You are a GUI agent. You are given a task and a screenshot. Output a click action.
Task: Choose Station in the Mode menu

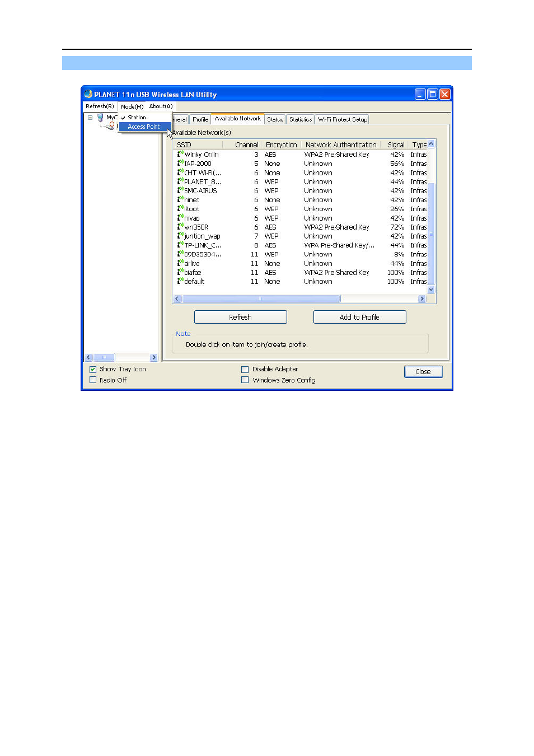coord(145,118)
